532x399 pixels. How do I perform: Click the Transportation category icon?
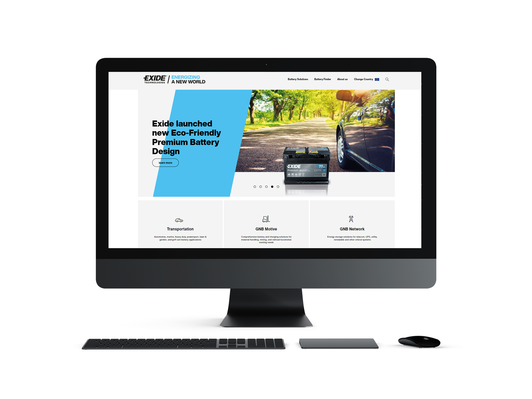click(179, 218)
